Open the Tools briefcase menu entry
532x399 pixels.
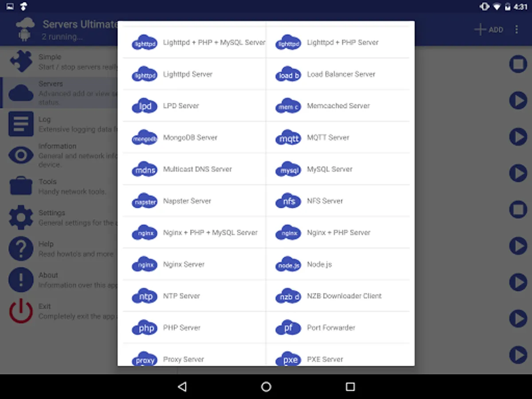coord(59,186)
